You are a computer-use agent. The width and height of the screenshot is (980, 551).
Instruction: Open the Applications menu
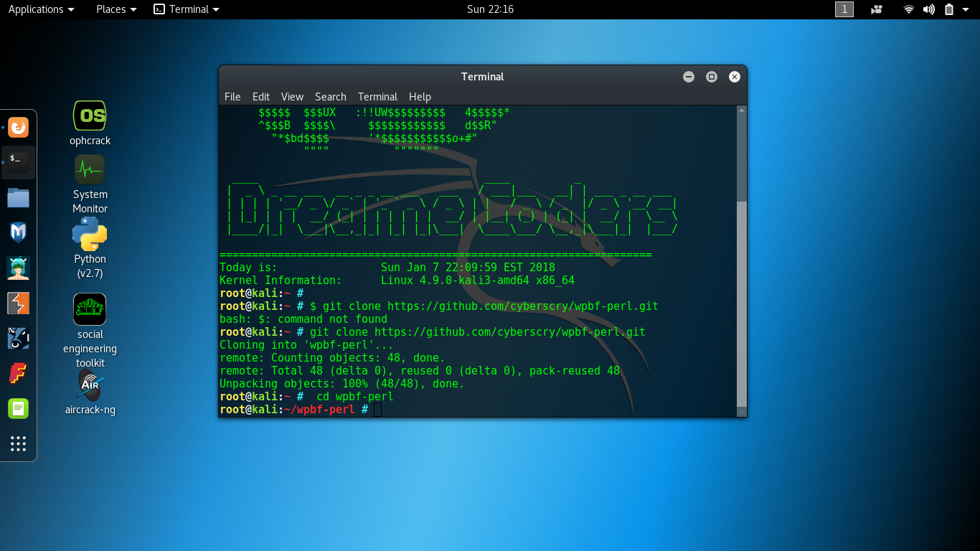pyautogui.click(x=41, y=9)
